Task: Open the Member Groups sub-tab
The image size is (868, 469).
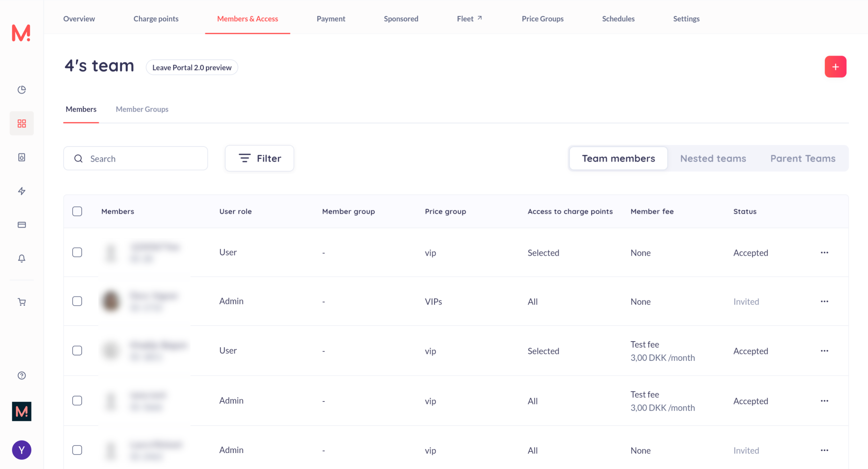Action: [142, 109]
